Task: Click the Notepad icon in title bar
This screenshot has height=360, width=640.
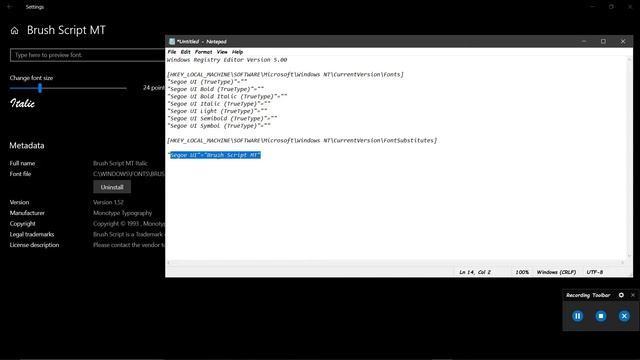Action: pyautogui.click(x=172, y=42)
